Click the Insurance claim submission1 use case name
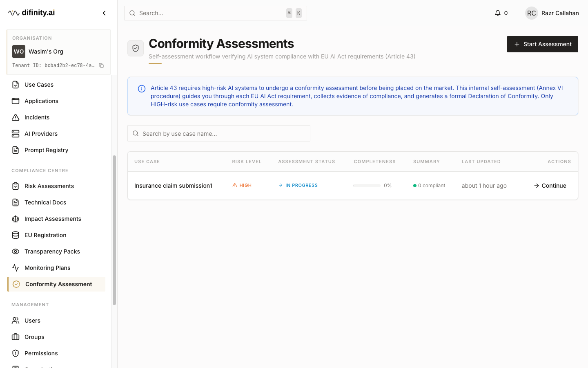Viewport: 588px width, 368px height. [x=173, y=186]
